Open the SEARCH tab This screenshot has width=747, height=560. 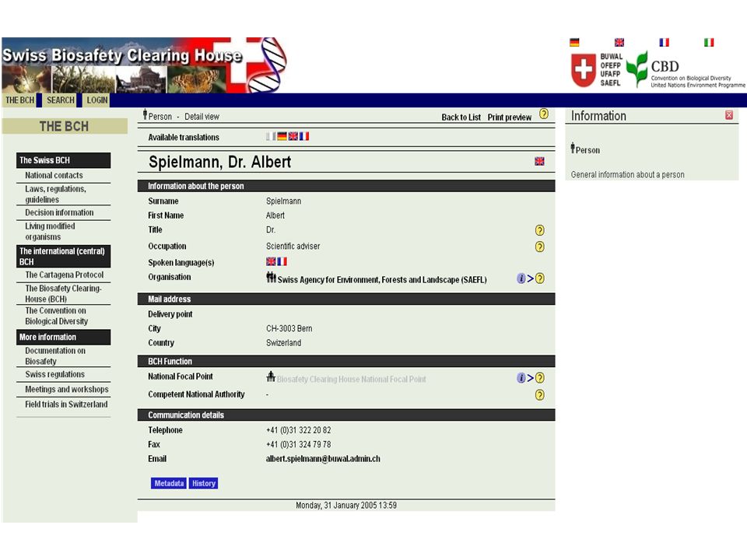coord(60,100)
